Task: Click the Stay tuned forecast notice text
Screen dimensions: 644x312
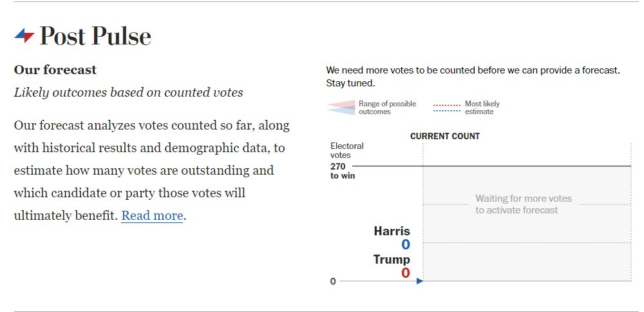Action: (473, 77)
